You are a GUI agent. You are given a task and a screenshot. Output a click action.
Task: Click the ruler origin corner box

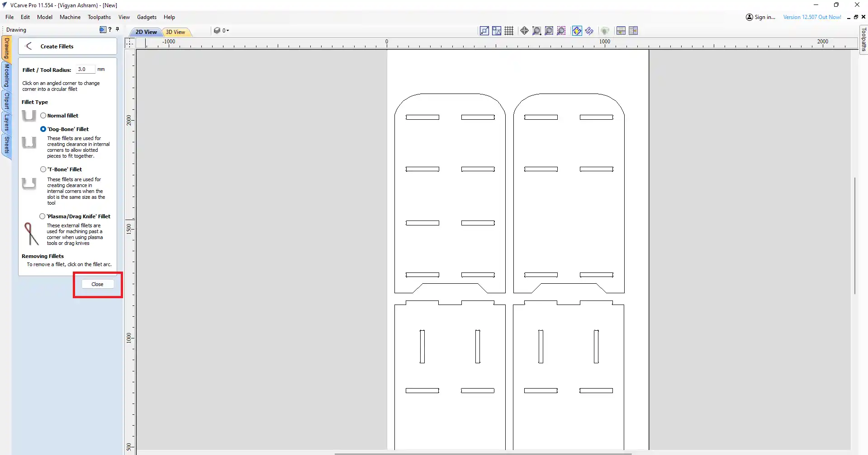(x=130, y=43)
